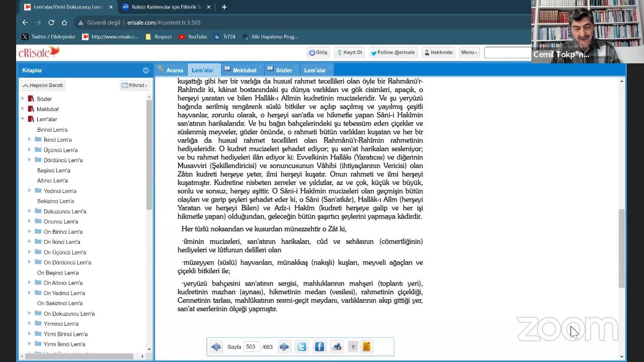Share page via Facebook icon
The width and height of the screenshot is (644, 362).
click(x=319, y=347)
